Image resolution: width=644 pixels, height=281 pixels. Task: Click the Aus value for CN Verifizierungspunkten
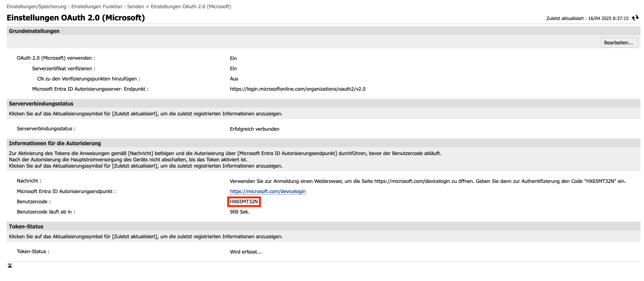click(234, 79)
